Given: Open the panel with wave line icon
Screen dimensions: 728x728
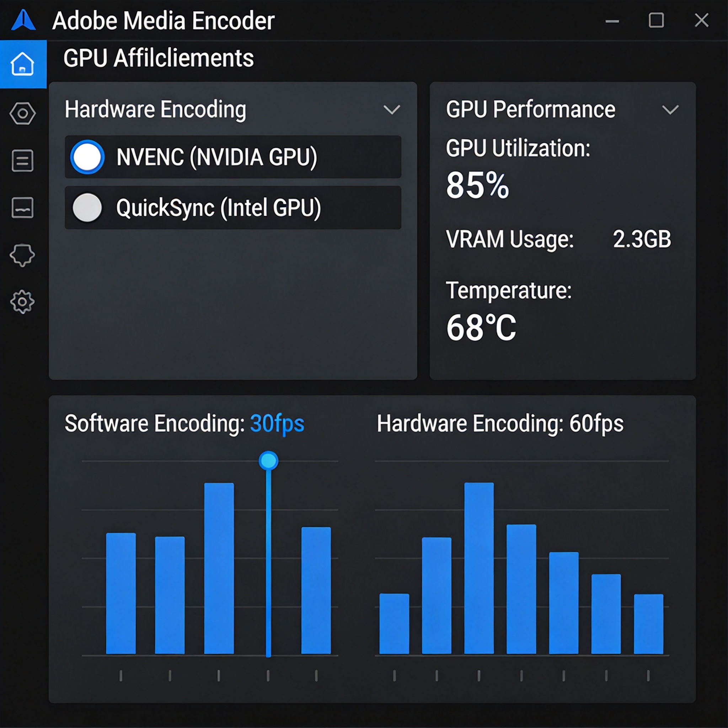Looking at the screenshot, I should tap(23, 208).
